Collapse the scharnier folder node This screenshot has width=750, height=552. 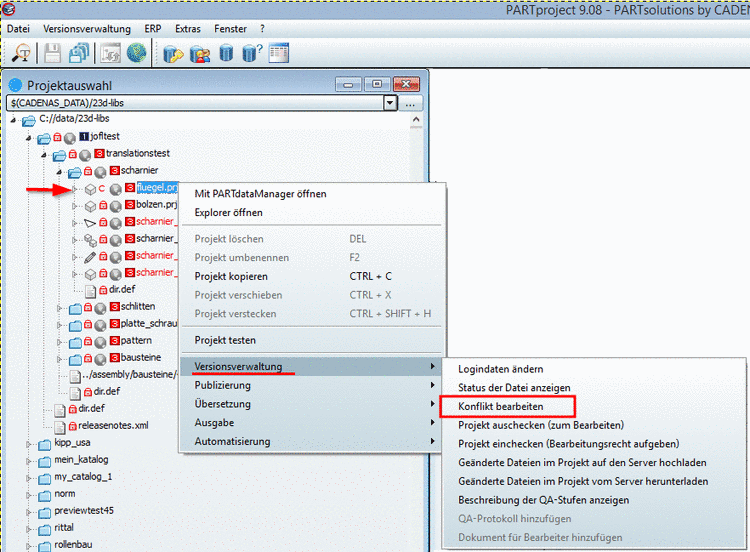[59, 172]
